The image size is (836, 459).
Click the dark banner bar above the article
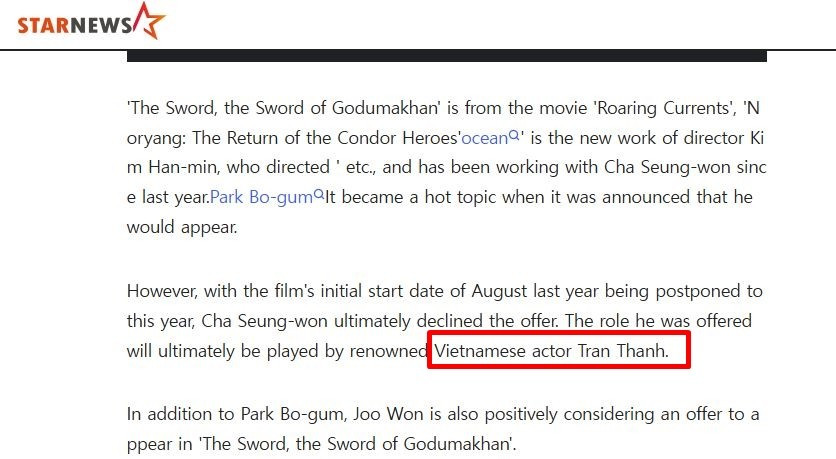coord(446,55)
